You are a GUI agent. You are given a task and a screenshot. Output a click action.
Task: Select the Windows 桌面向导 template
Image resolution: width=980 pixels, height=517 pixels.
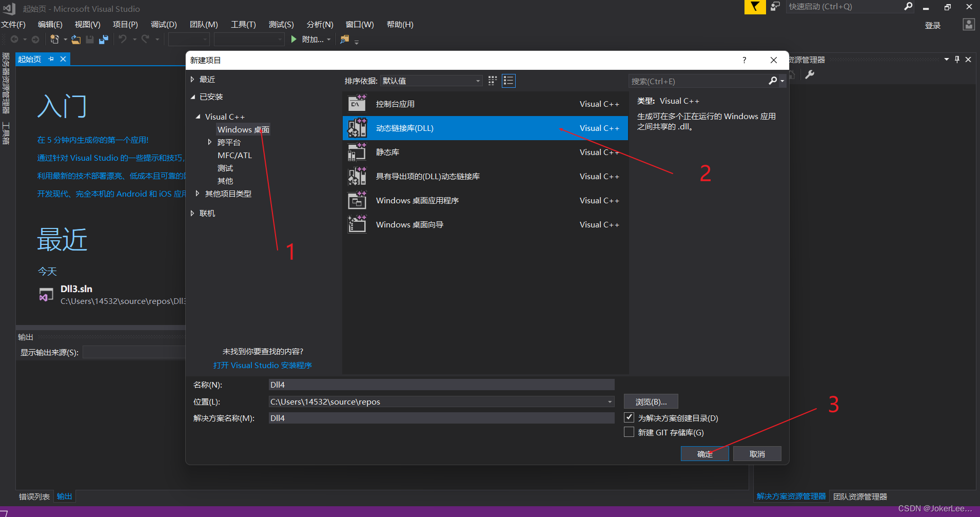coord(485,224)
